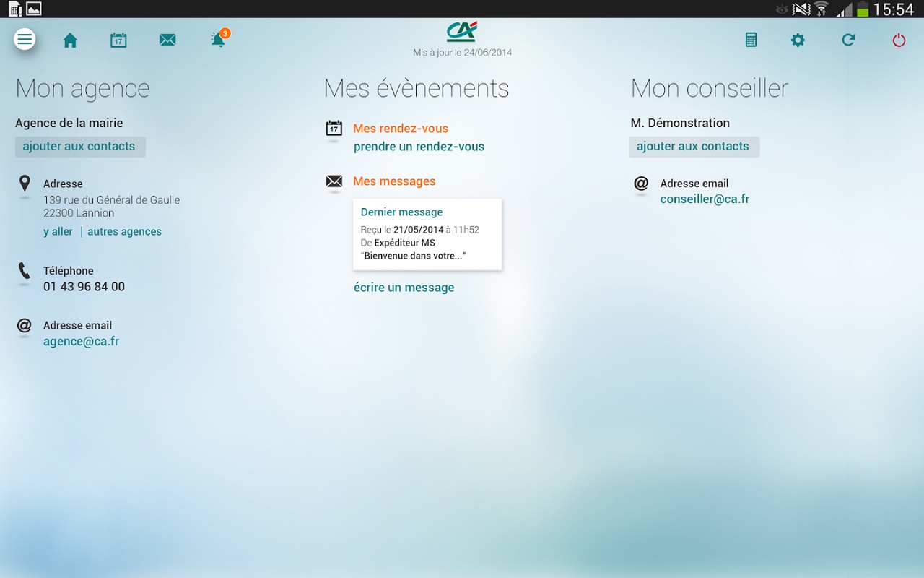Tap the 'Agence de la mairie' name
This screenshot has height=578, width=924.
[x=69, y=124]
